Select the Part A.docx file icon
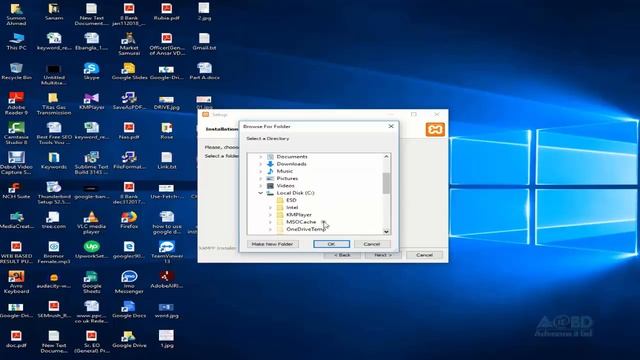This screenshot has width=640, height=360. click(204, 72)
